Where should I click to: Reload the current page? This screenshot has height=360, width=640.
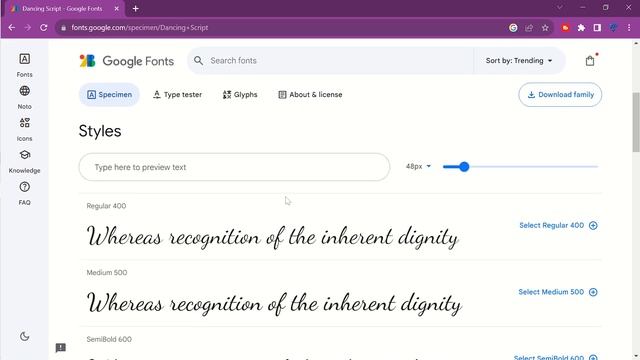tap(44, 28)
